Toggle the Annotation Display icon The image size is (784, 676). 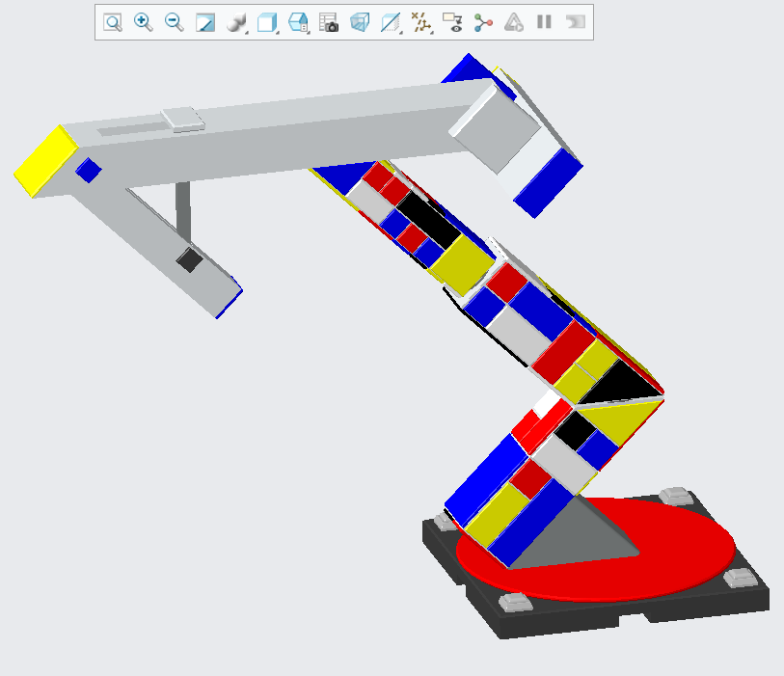tap(453, 22)
